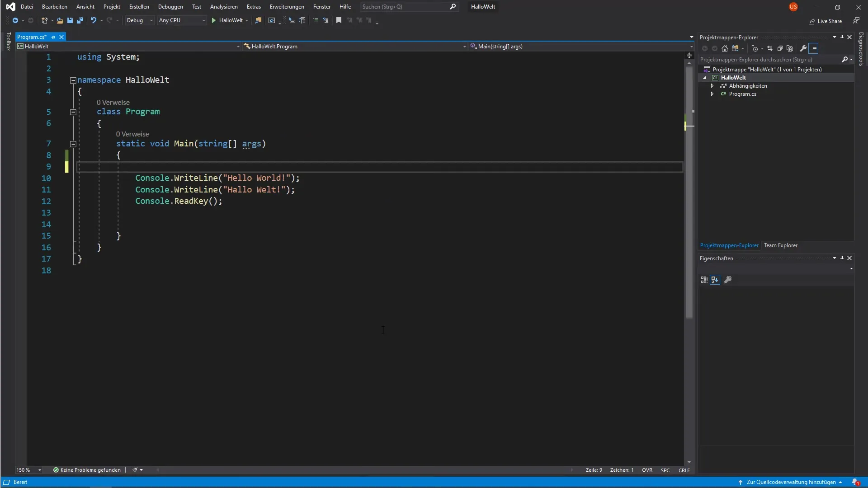
Task: Collapse All icon in Projektmappen-Explorer
Action: (780, 48)
